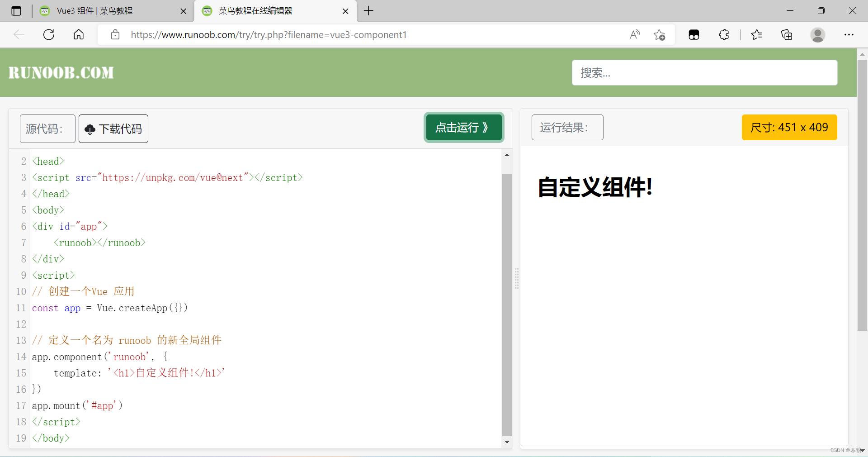Viewport: 868px width, 457px height.
Task: Focus the 搜索 search box
Action: coord(704,72)
